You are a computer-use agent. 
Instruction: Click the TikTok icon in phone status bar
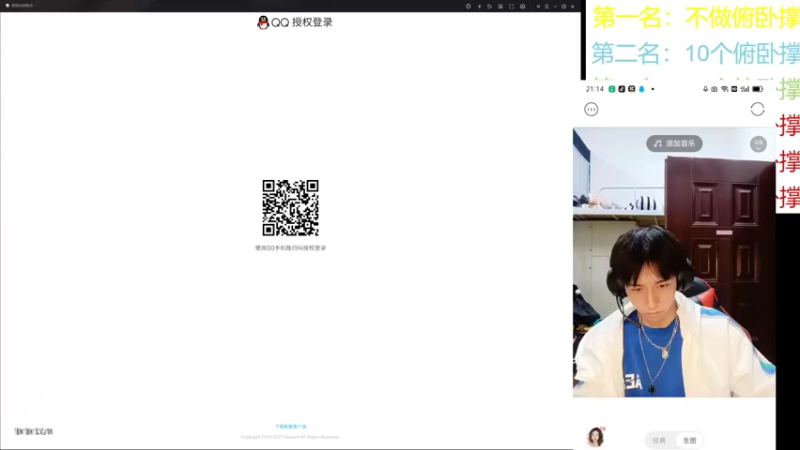pos(621,89)
